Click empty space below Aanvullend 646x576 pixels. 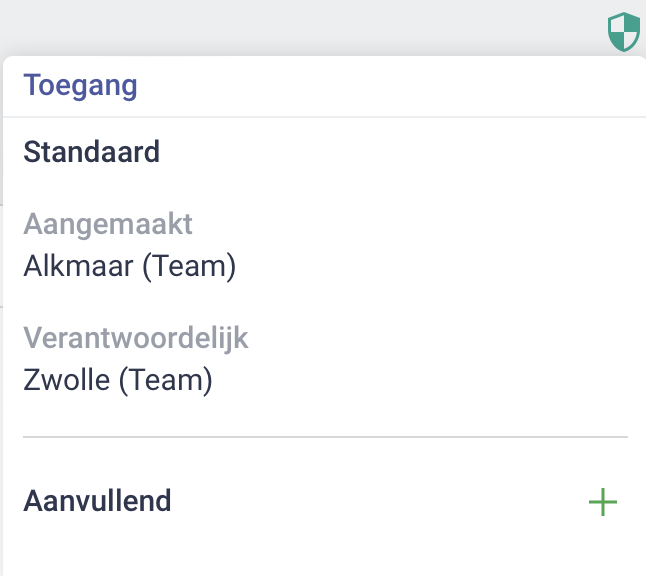point(321,550)
